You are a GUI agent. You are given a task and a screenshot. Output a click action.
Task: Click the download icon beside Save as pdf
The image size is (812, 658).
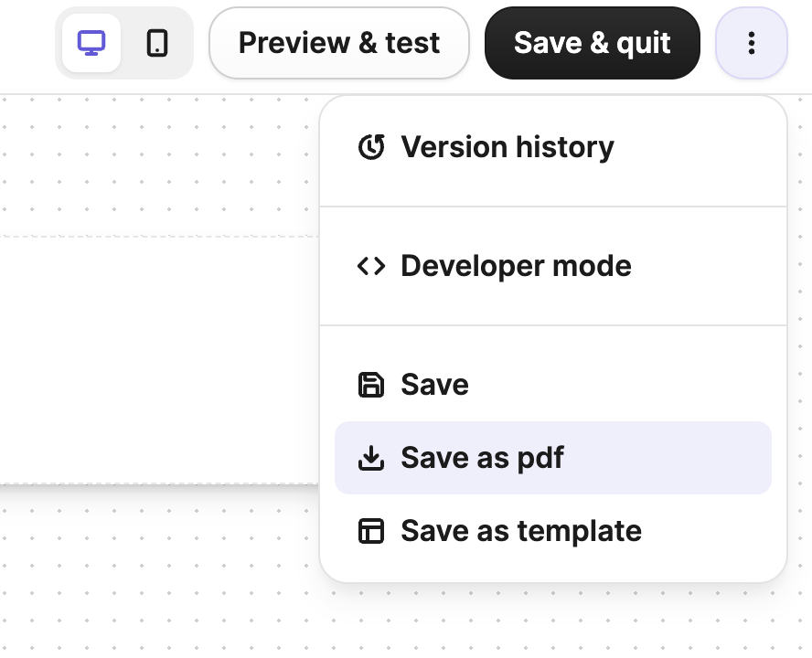(x=370, y=458)
